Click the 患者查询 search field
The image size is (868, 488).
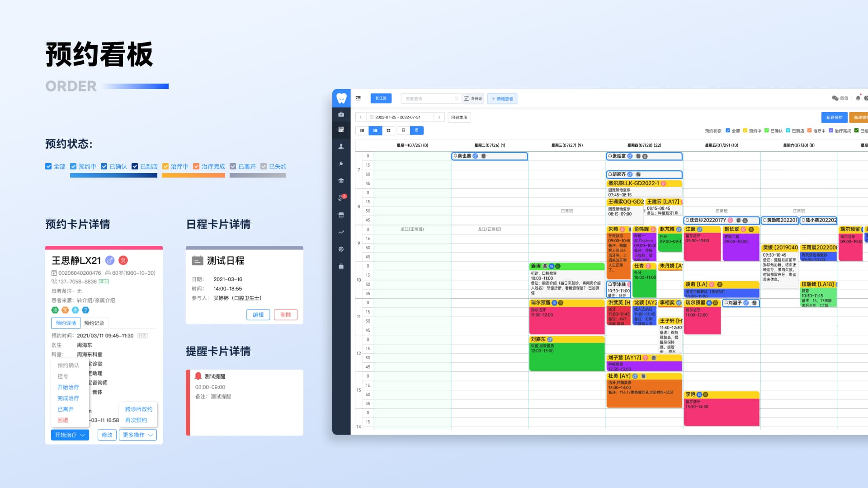tap(429, 99)
